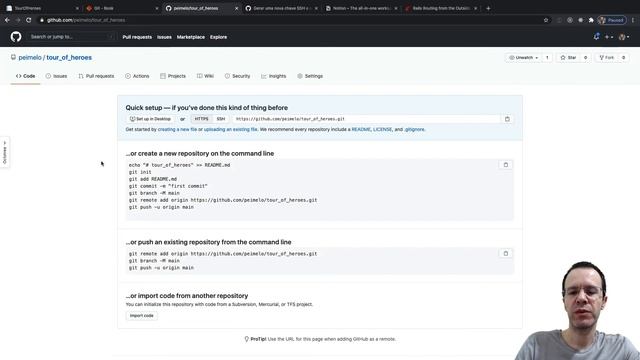Open the README link
This screenshot has height=360, width=640.
click(x=361, y=129)
